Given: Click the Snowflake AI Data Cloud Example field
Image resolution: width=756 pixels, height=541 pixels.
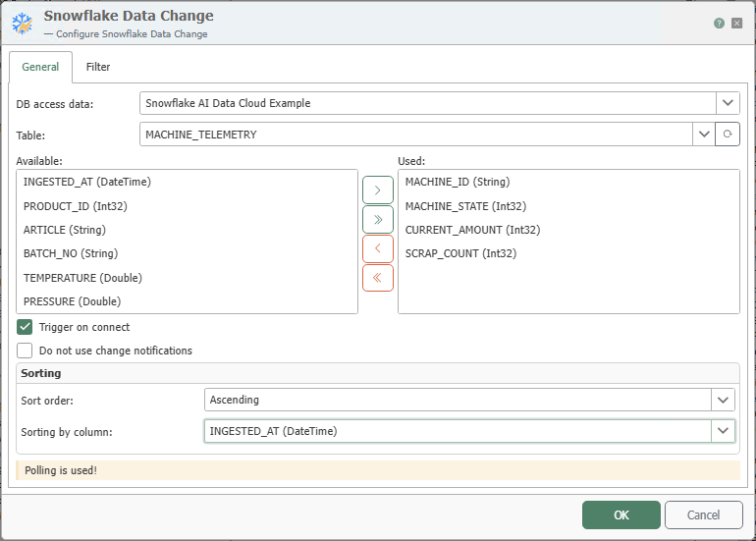Looking at the screenshot, I should pos(428,103).
